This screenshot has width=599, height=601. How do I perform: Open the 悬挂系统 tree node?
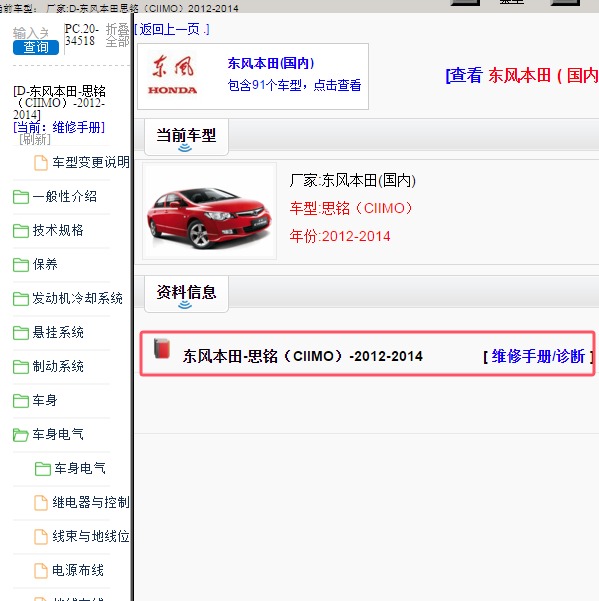click(58, 332)
